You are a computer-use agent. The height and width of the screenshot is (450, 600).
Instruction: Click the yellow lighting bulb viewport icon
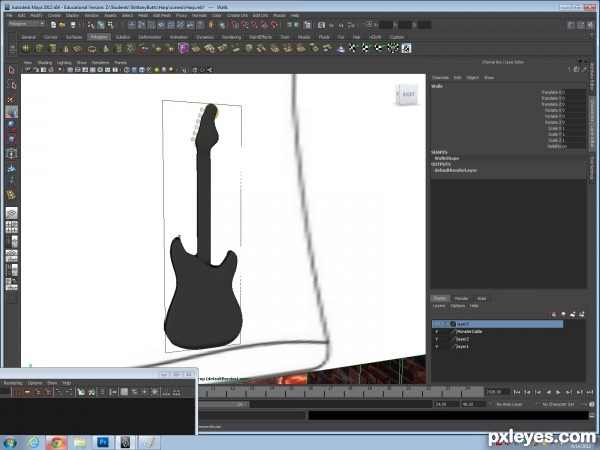[x=157, y=70]
